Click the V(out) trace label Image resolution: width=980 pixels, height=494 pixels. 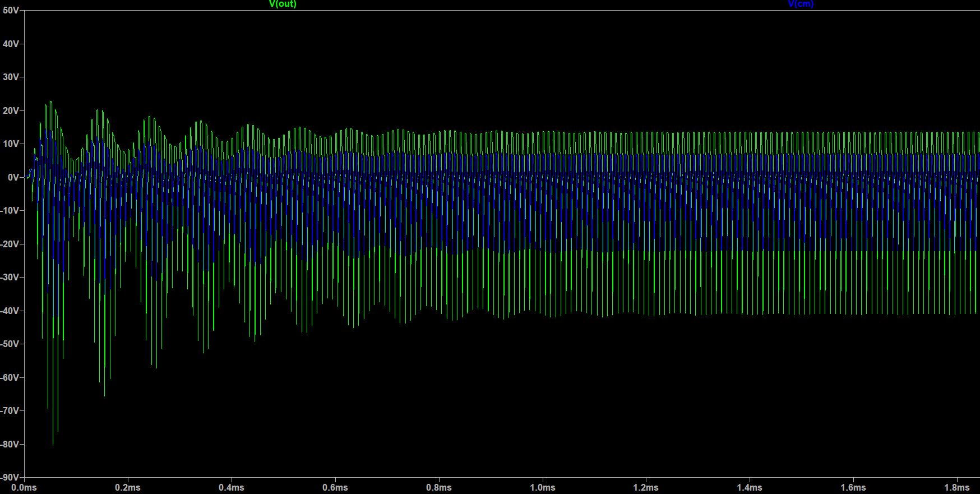tap(283, 4)
